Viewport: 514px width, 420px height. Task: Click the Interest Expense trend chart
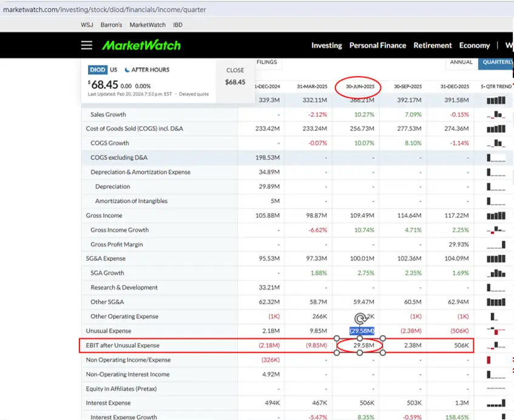click(496, 403)
